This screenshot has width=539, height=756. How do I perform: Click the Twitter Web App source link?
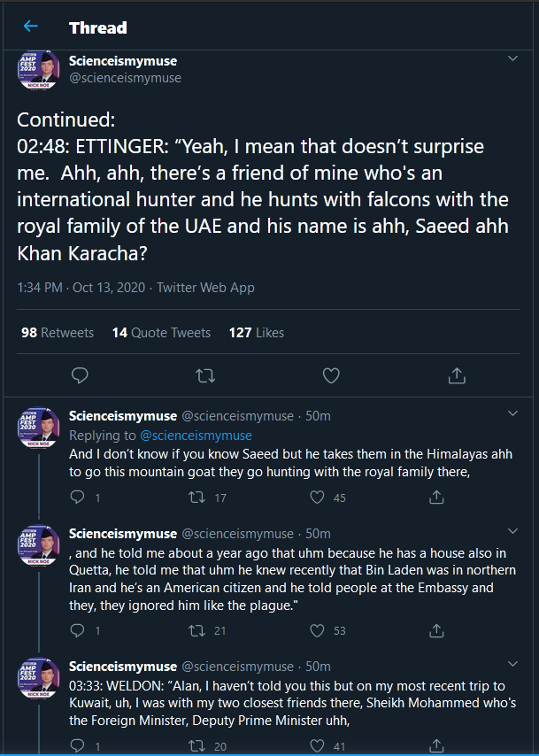(205, 288)
